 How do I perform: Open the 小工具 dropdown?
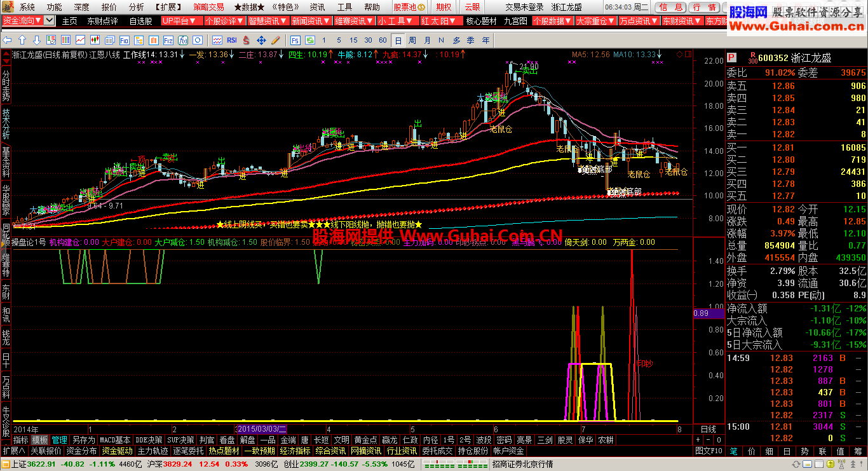(397, 21)
